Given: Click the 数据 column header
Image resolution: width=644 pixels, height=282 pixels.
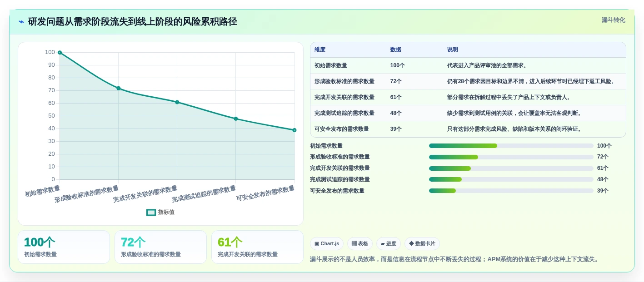Looking at the screenshot, I should pos(396,49).
